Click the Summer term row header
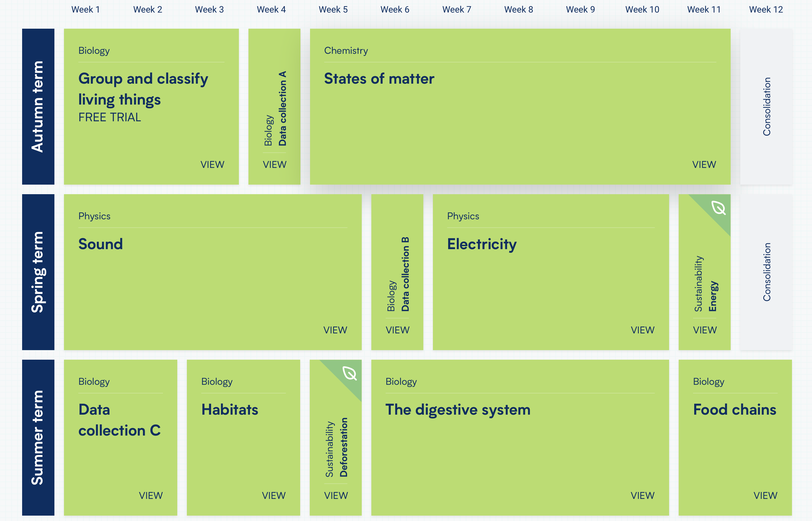This screenshot has height=521, width=812. [x=38, y=437]
